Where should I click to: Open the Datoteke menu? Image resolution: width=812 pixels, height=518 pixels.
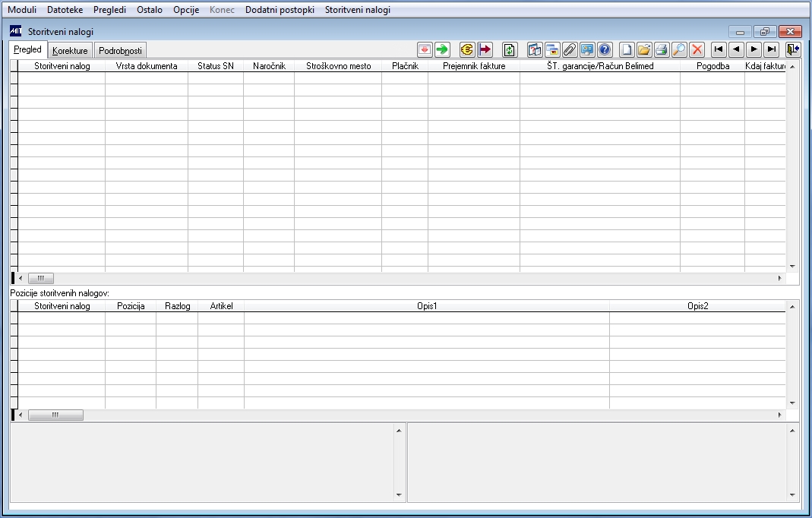[x=65, y=10]
